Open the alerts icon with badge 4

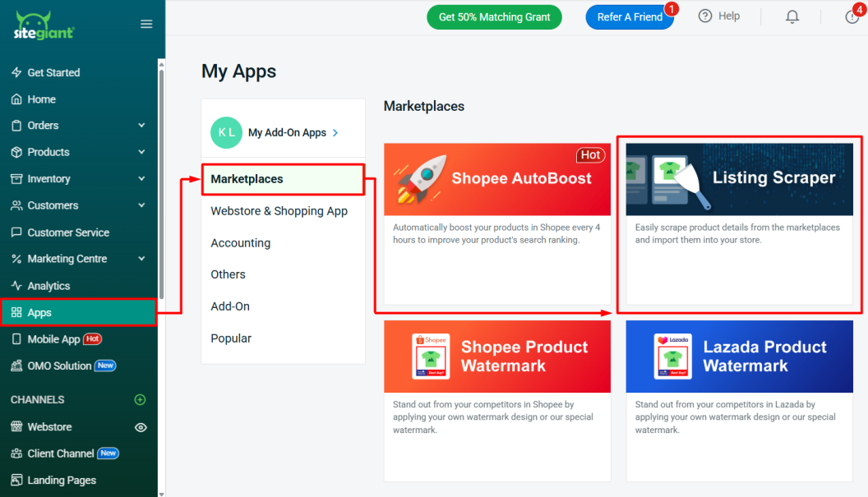point(853,16)
